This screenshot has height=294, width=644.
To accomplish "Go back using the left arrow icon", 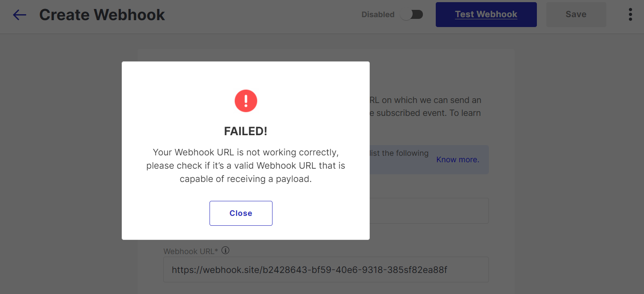I will 20,15.
